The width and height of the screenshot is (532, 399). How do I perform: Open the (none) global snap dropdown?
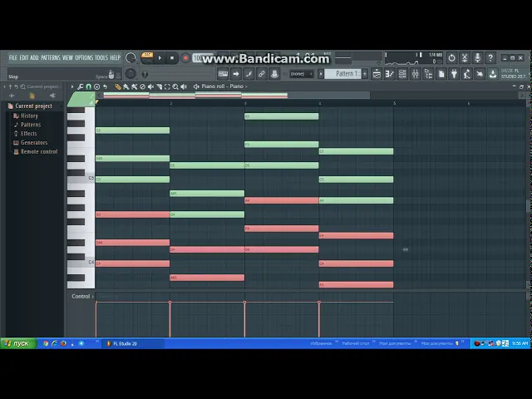(301, 74)
